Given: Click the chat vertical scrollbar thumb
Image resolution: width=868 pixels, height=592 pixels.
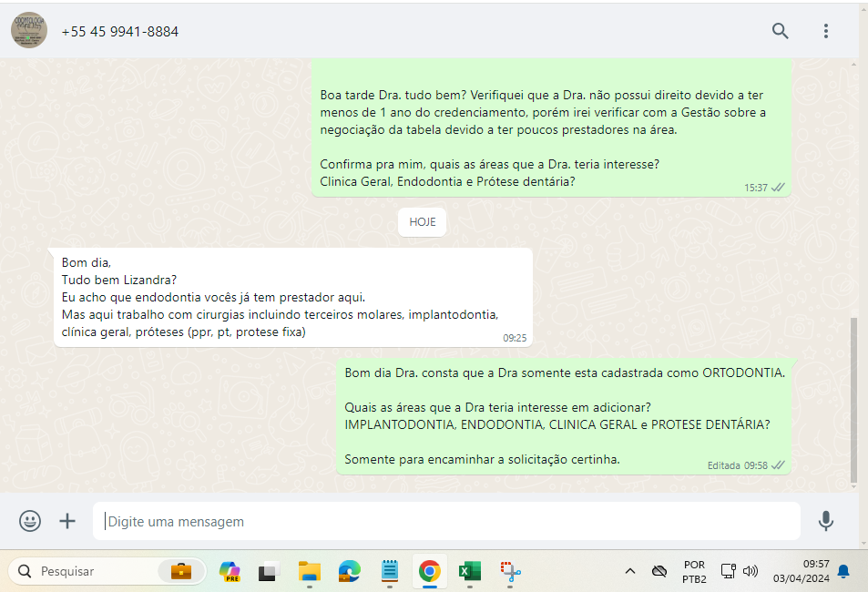Looking at the screenshot, I should (853, 399).
